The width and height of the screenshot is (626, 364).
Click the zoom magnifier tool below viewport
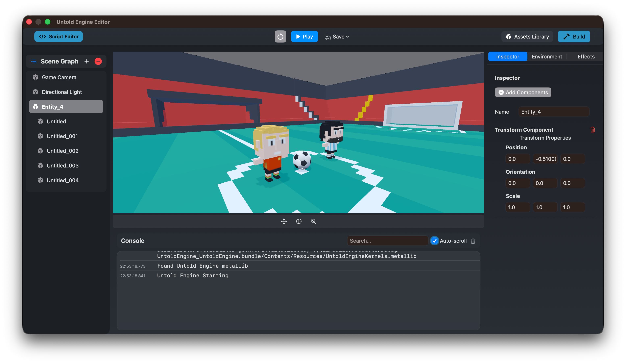[x=313, y=221]
